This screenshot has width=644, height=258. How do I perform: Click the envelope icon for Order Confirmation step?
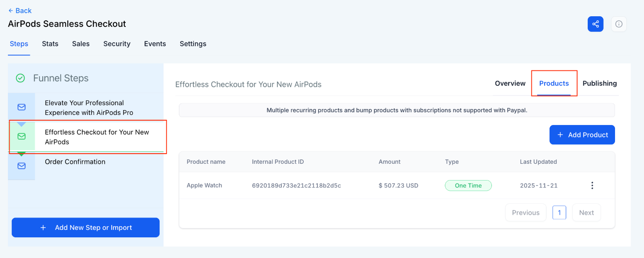(x=22, y=166)
